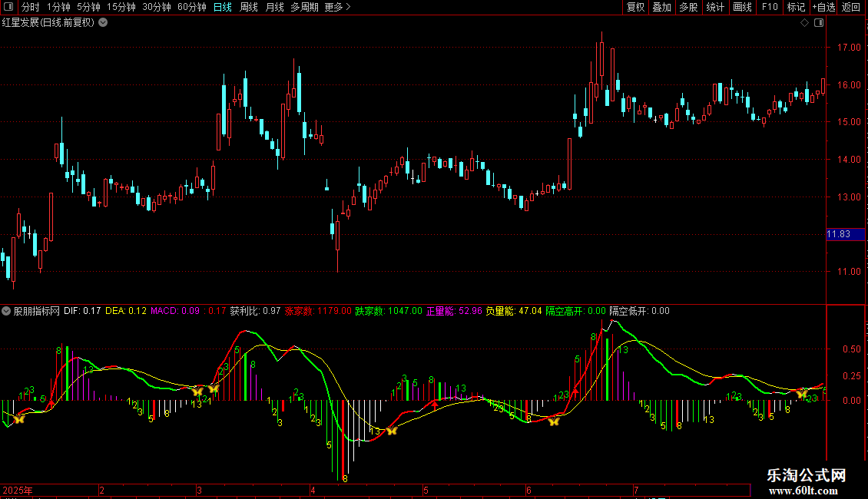Image resolution: width=868 pixels, height=499 pixels.
Task: Open the 统计 statistics button
Action: [714, 7]
